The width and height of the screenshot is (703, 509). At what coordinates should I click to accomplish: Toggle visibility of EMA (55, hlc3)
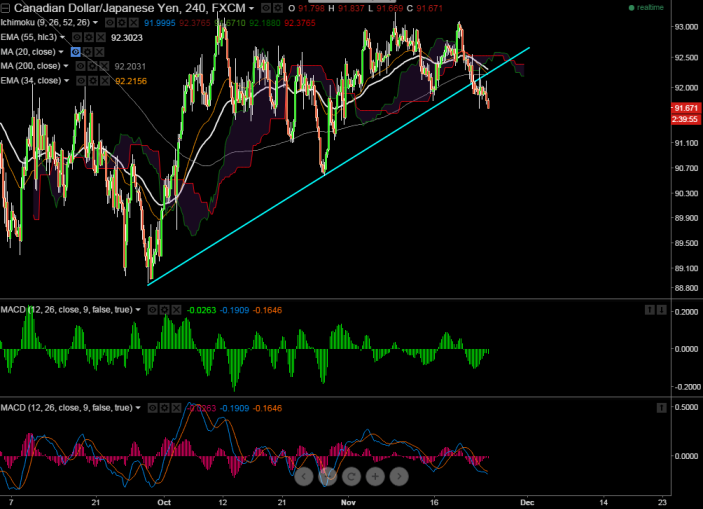(78, 36)
